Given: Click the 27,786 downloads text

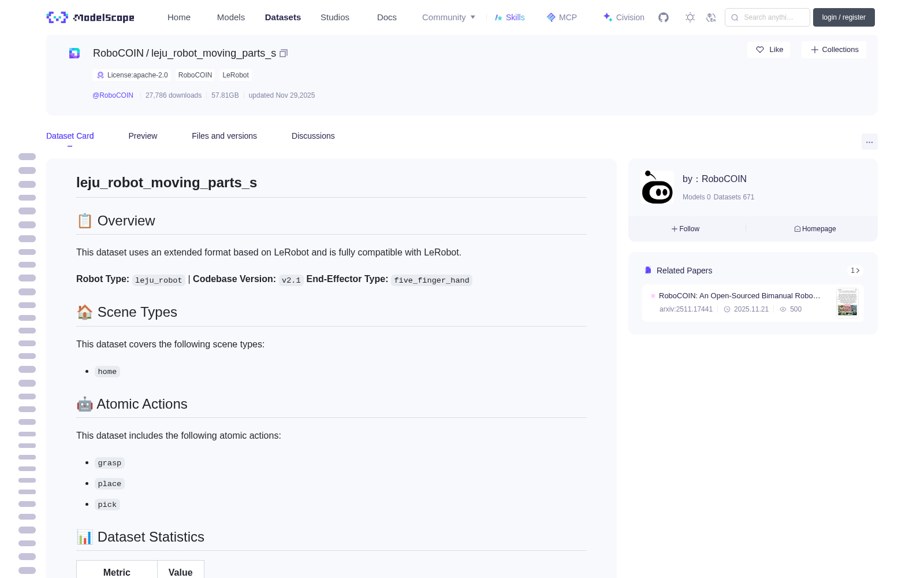Looking at the screenshot, I should pyautogui.click(x=174, y=95).
